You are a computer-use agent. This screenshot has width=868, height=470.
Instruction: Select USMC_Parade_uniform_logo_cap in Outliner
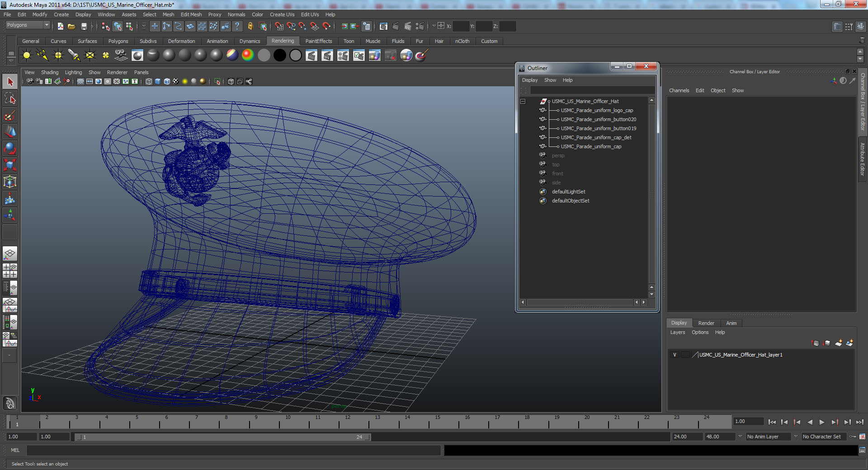[597, 110]
